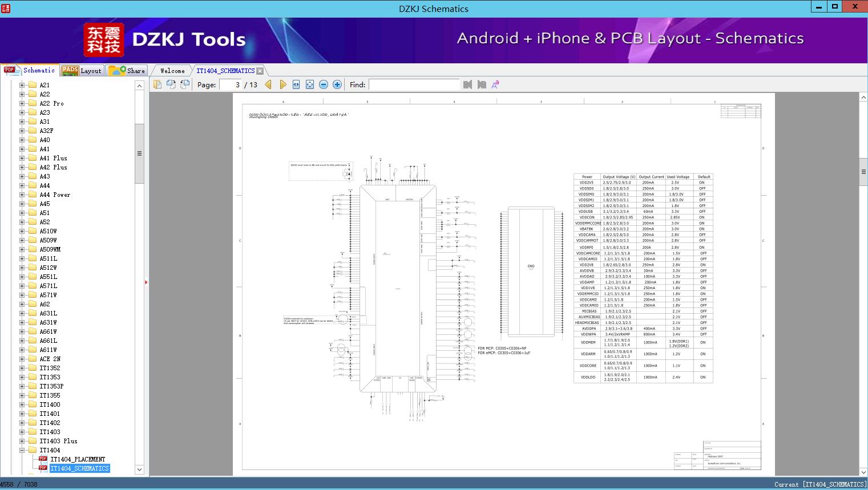This screenshot has height=490, width=868.
Task: Switch to the Layout tab
Action: pyautogui.click(x=82, y=71)
